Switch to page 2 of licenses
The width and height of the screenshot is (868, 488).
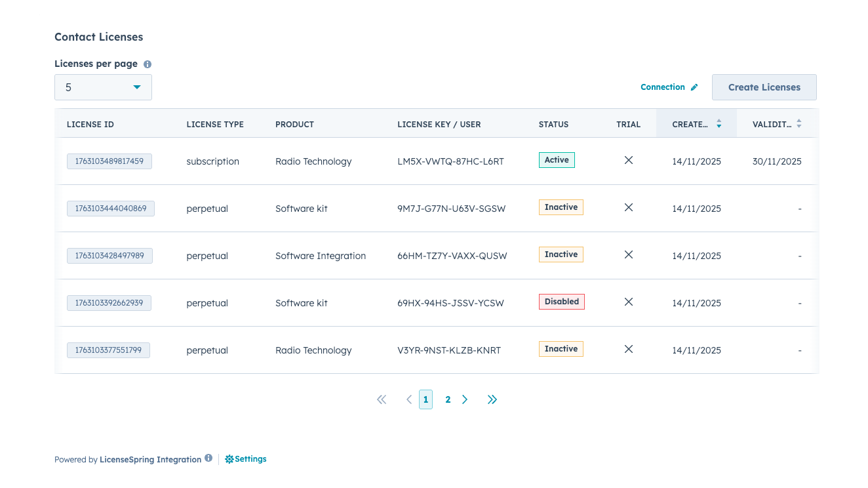pos(448,399)
